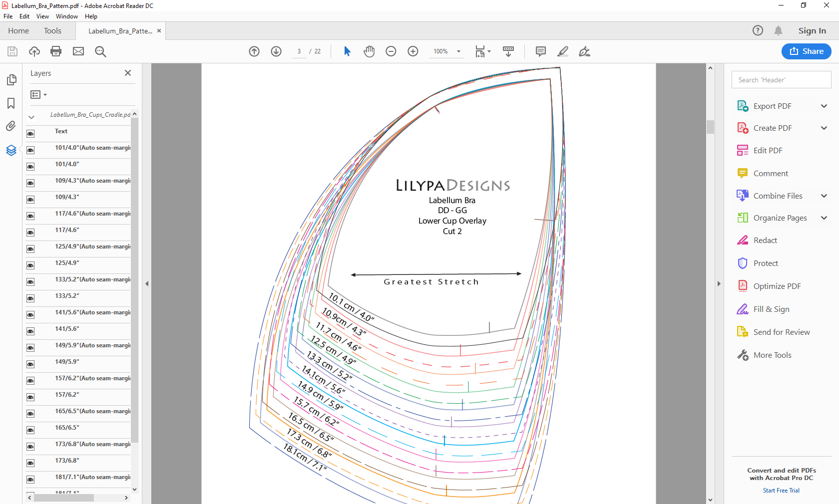Viewport: 839px width, 504px height.
Task: Open the sign document pen tool
Action: 584,51
